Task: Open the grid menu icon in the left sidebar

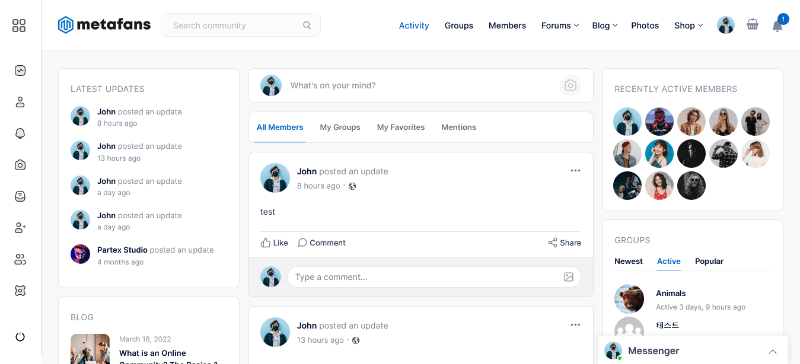Action: 19,26
